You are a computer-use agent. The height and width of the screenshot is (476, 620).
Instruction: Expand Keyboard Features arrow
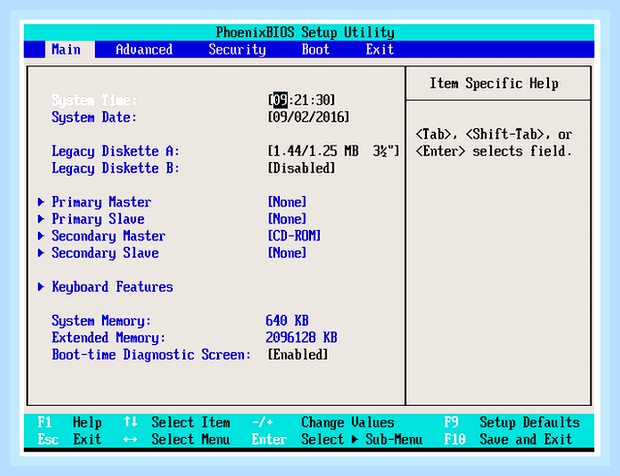41,287
